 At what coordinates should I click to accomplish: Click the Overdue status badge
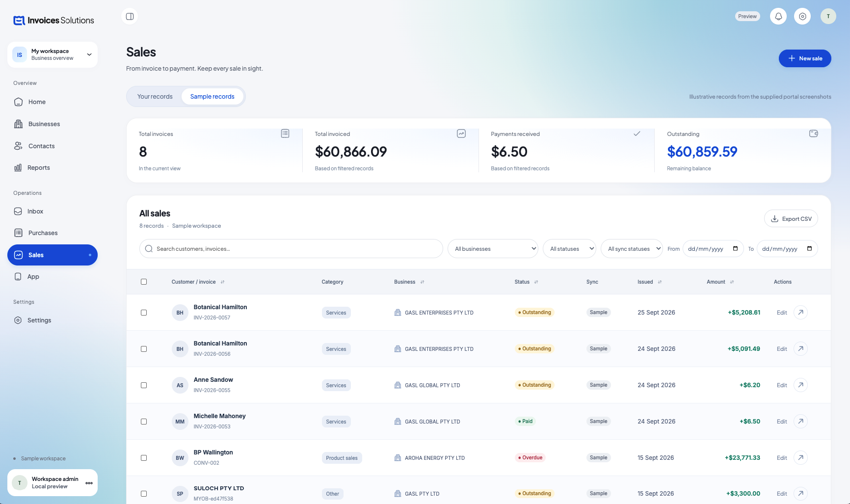click(x=530, y=457)
